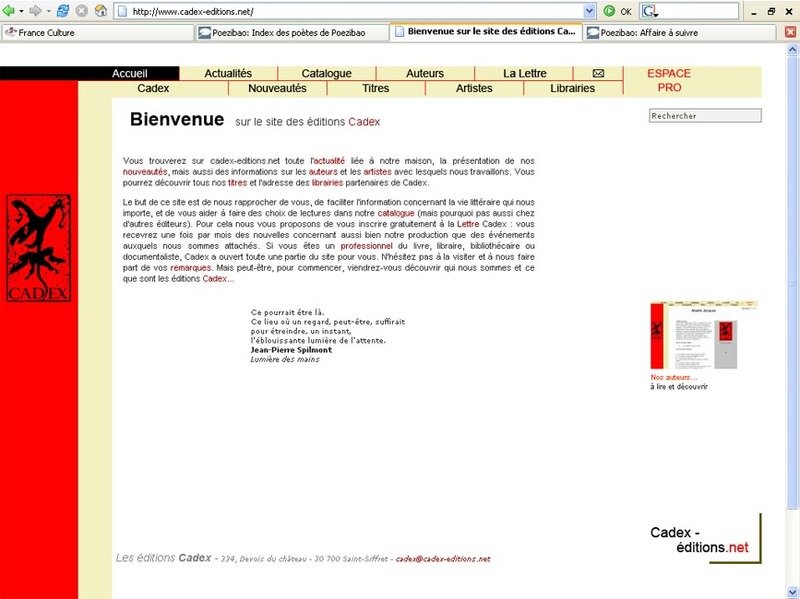Viewport: 800px width, 599px height.
Task: Open the Catalogue menu item
Action: [326, 73]
